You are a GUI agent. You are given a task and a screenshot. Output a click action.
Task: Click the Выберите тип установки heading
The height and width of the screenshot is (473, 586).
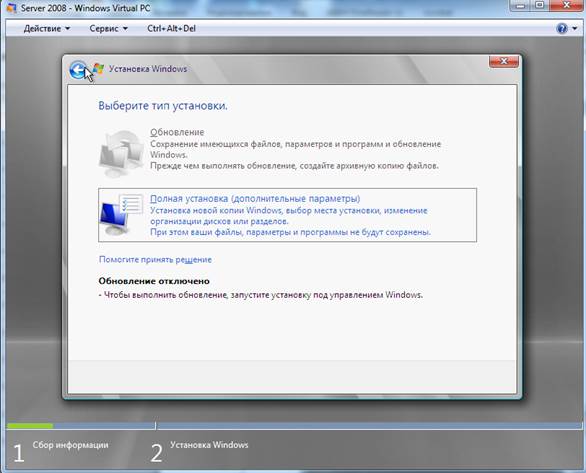[163, 105]
